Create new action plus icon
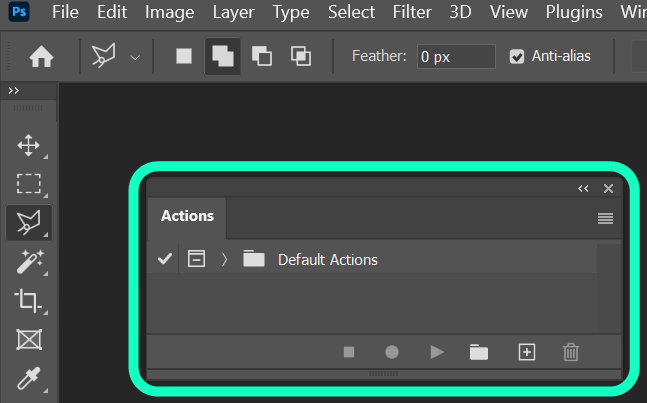The height and width of the screenshot is (403, 647). click(527, 352)
